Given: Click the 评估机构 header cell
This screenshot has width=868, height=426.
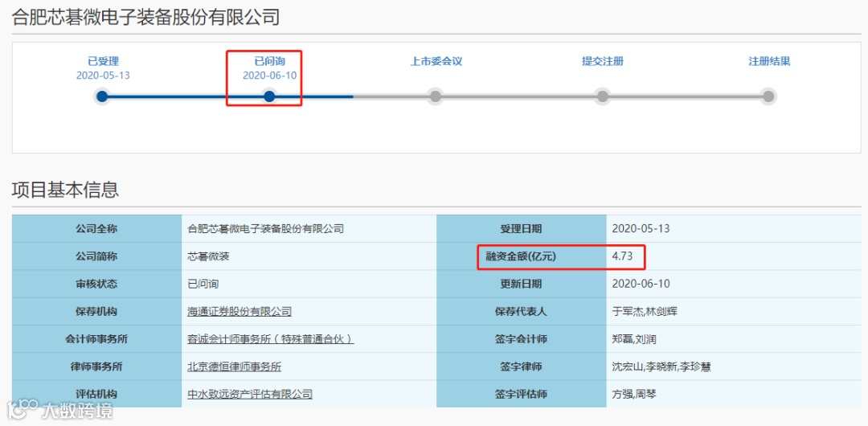Looking at the screenshot, I should (97, 395).
